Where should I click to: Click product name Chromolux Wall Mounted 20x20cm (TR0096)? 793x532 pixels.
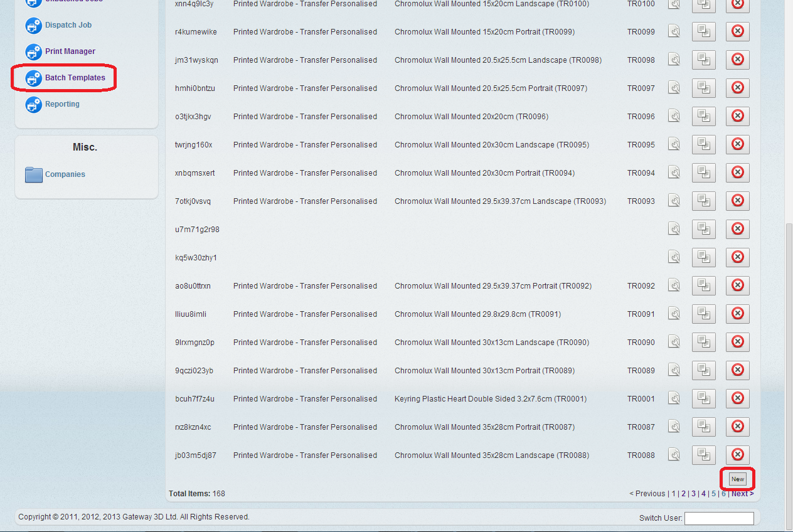[x=472, y=116]
